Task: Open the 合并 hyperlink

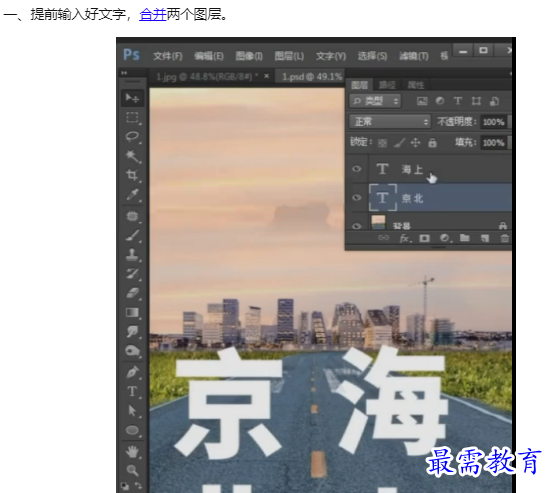Action: [153, 15]
